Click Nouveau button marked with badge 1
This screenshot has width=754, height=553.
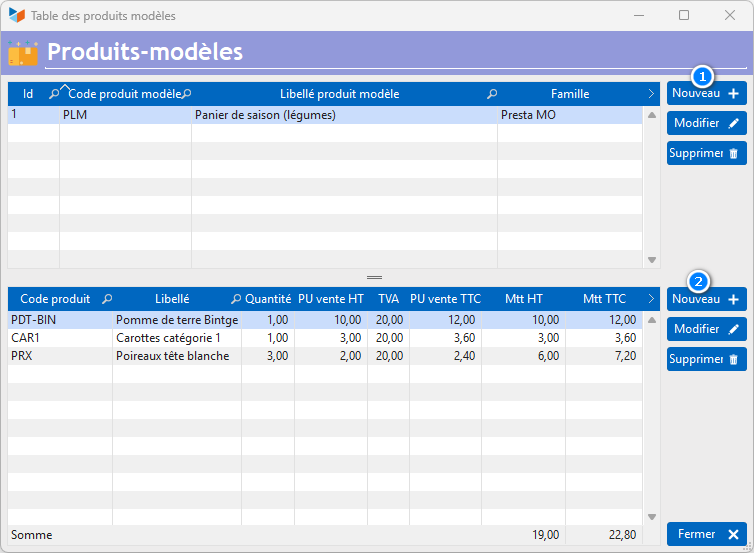pos(706,94)
